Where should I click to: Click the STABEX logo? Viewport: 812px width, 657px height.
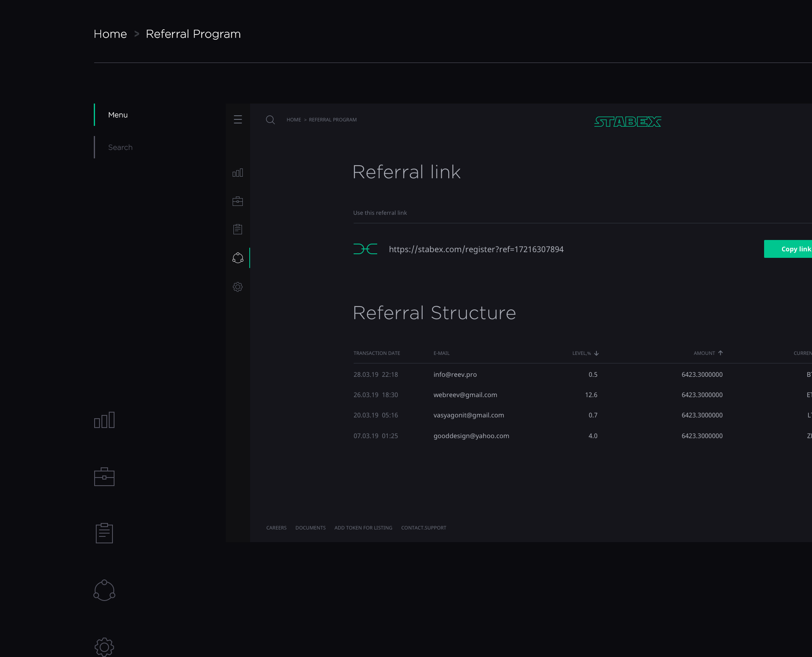coord(628,121)
